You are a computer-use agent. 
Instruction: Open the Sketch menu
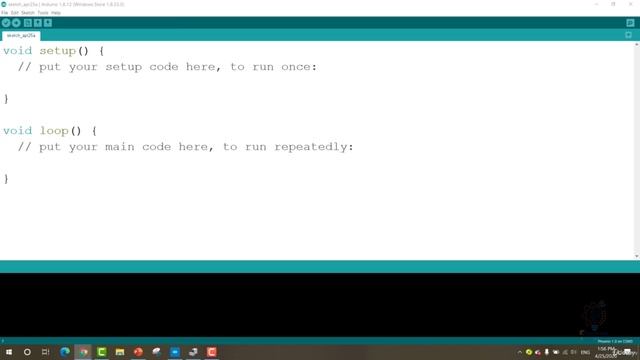28,13
